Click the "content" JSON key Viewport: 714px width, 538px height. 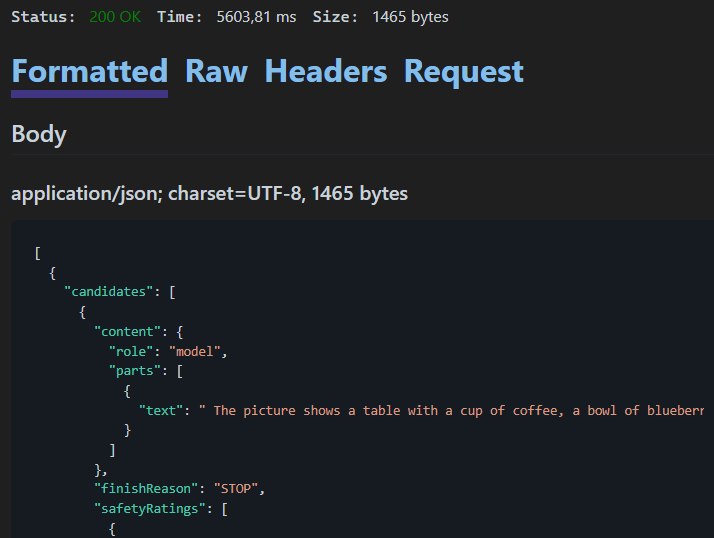127,332
